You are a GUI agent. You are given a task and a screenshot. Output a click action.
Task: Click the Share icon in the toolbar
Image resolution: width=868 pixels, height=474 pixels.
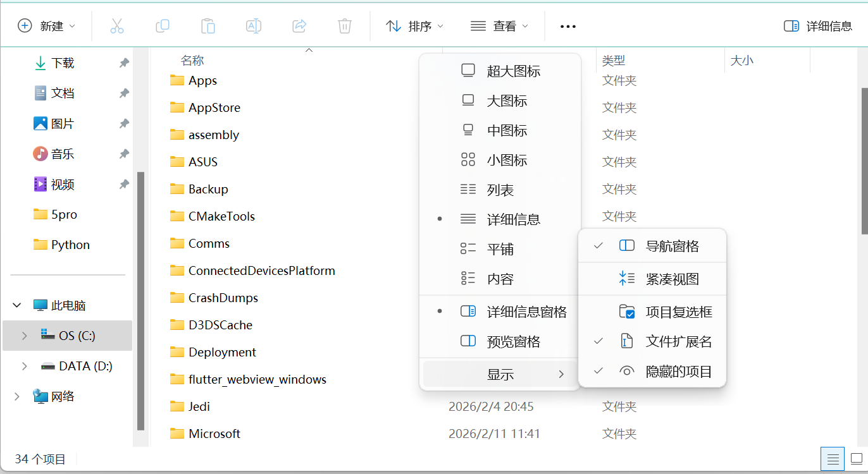click(299, 26)
